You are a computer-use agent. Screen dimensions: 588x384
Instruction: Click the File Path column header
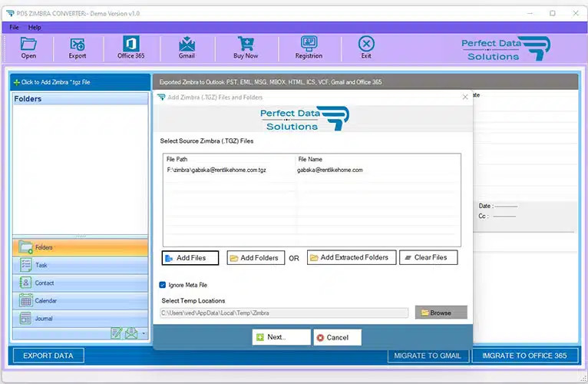click(177, 159)
